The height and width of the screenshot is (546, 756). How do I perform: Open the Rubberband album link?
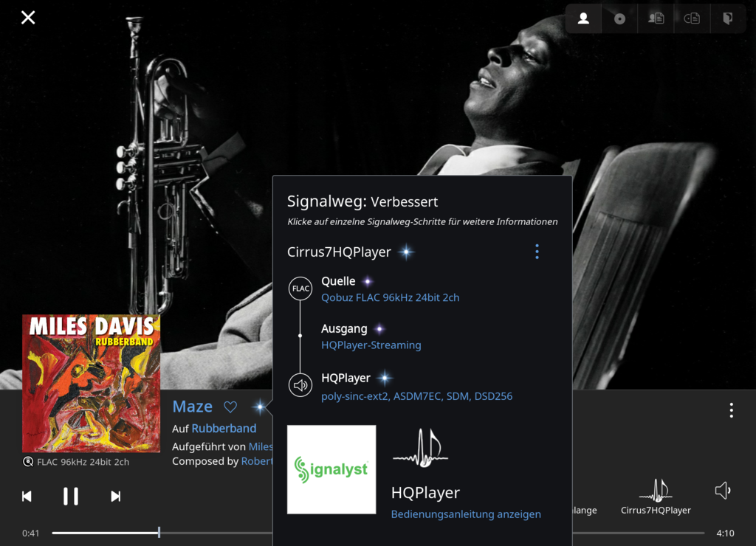224,429
